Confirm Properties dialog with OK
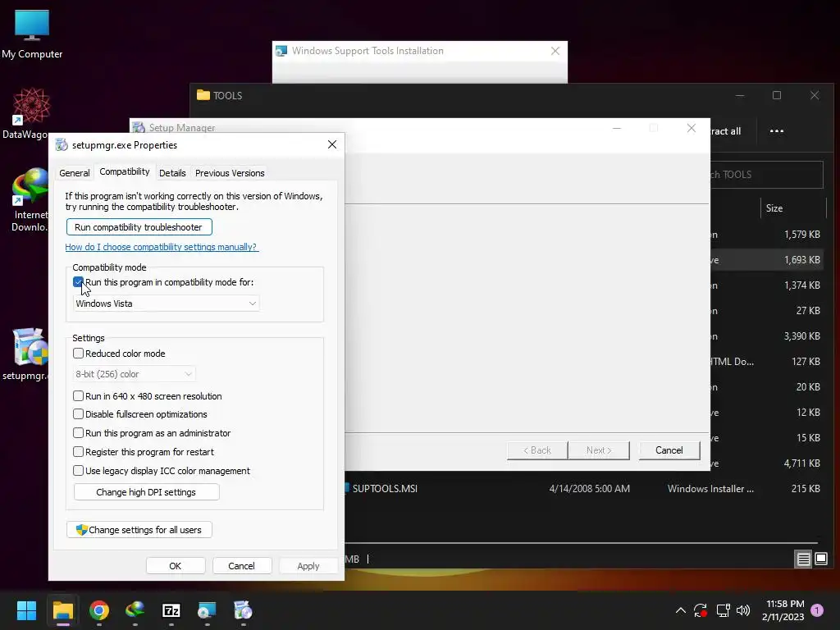Viewport: 840px width, 630px height. 176,566
